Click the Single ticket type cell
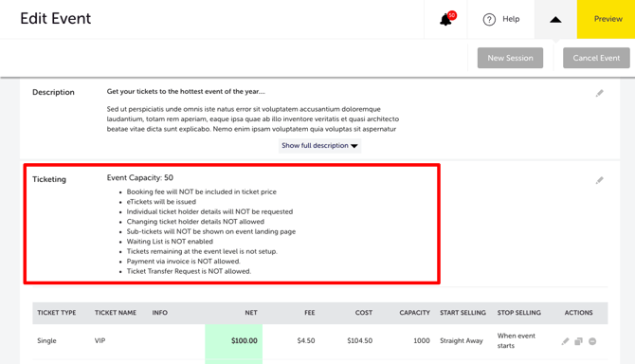The height and width of the screenshot is (364, 635). pos(46,341)
